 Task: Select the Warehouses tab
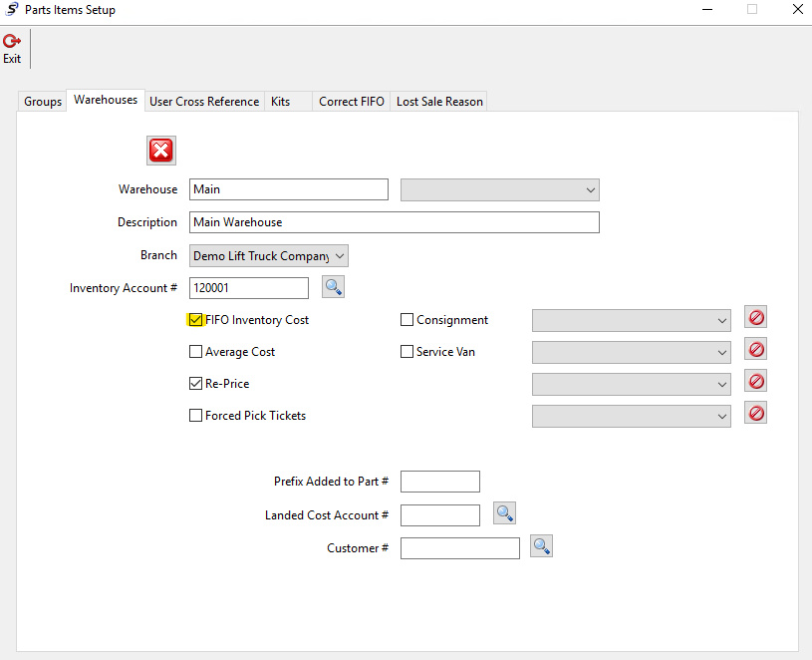point(106,100)
